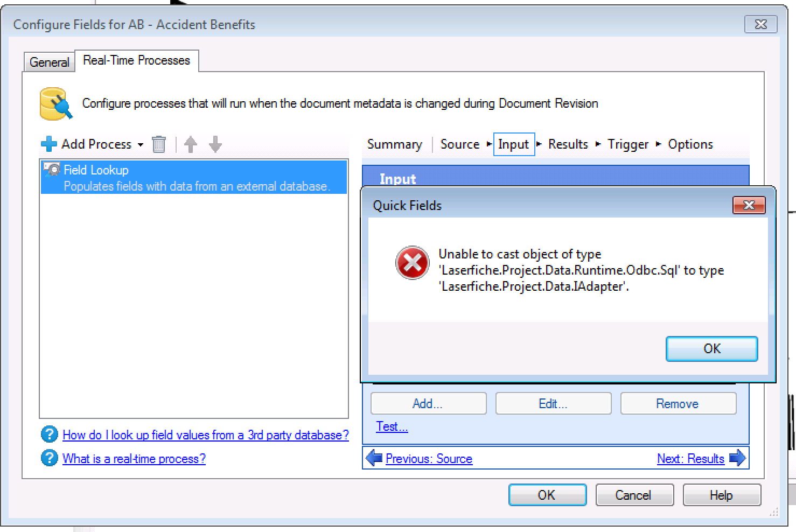This screenshot has width=796, height=532.
Task: Move the process down with the down arrow
Action: (215, 144)
